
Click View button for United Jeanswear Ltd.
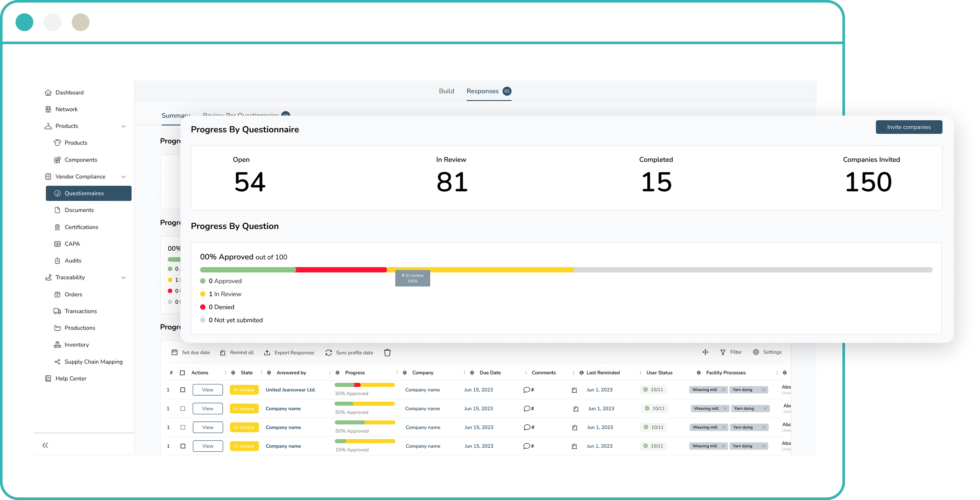(x=207, y=390)
